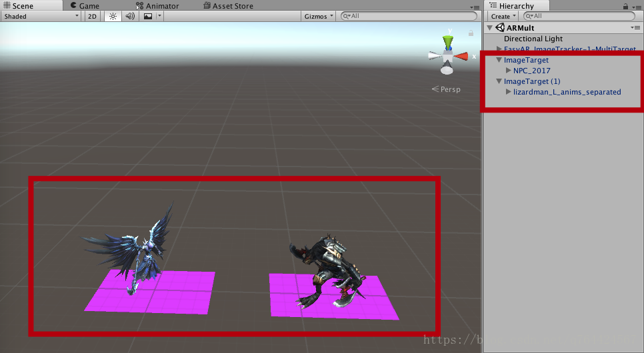Open the Hierarchy panel options menu
The width and height of the screenshot is (644, 353).
click(637, 7)
